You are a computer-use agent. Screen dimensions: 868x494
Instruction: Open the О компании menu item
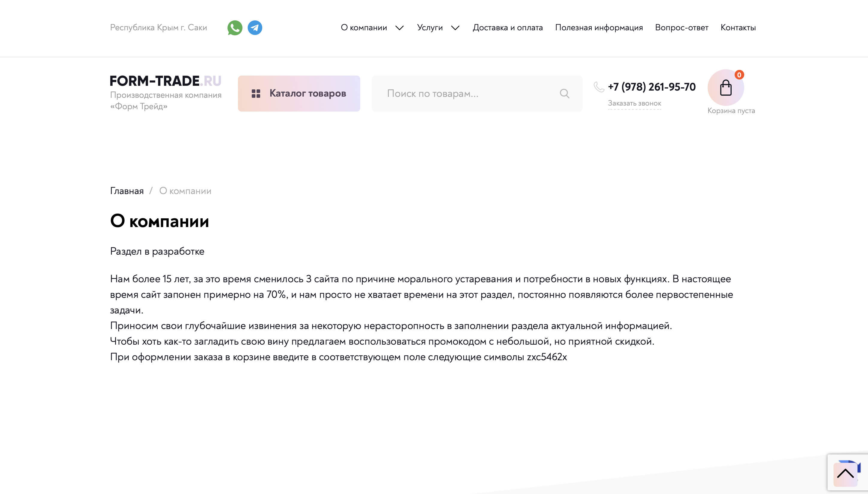tap(364, 28)
